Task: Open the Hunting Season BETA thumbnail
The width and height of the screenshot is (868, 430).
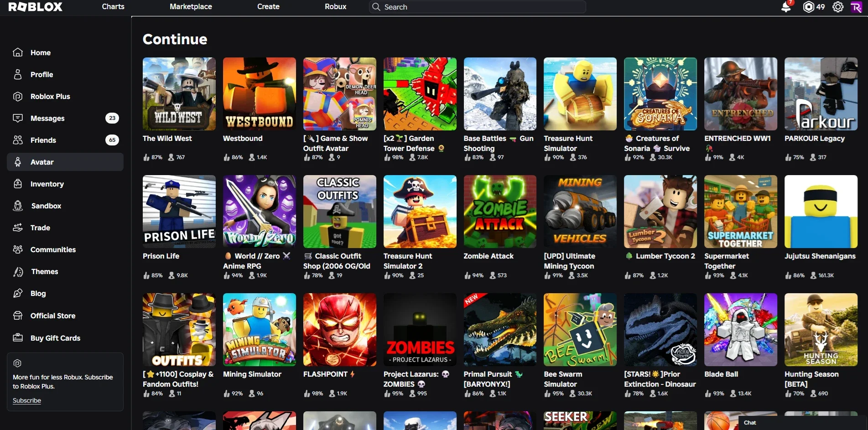Action: point(821,330)
